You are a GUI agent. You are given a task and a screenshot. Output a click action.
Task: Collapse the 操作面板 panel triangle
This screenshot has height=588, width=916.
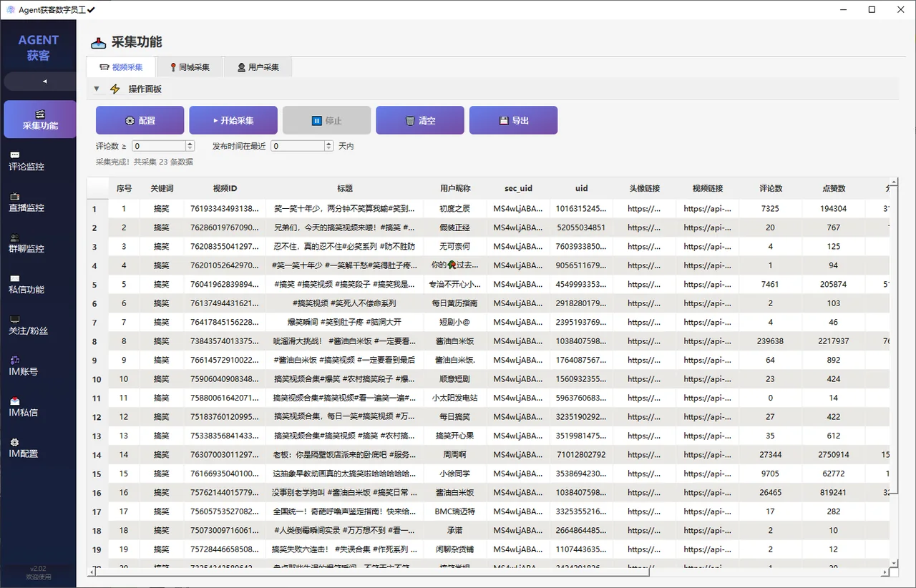pyautogui.click(x=97, y=89)
